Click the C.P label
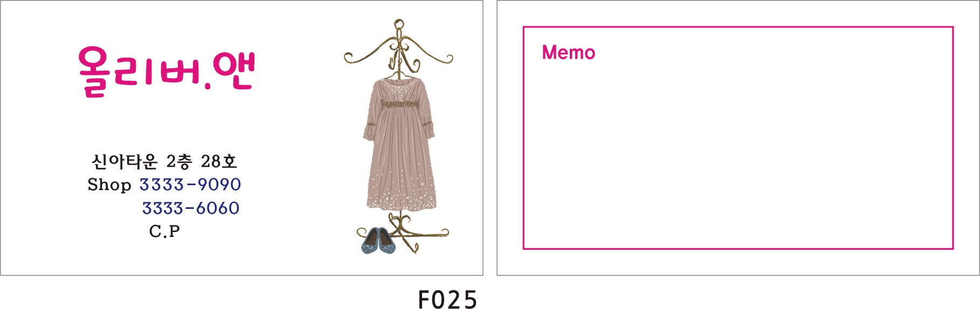This screenshot has height=309, width=980. coord(164,231)
